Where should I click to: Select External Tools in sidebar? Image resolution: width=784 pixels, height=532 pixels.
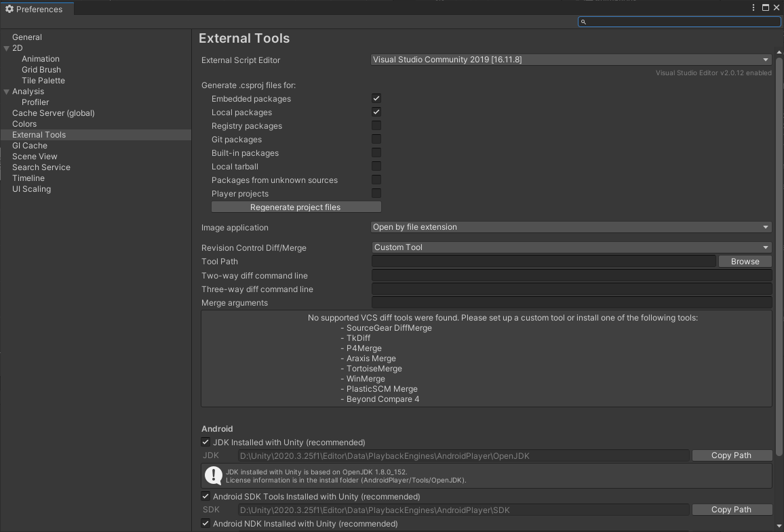(96, 135)
